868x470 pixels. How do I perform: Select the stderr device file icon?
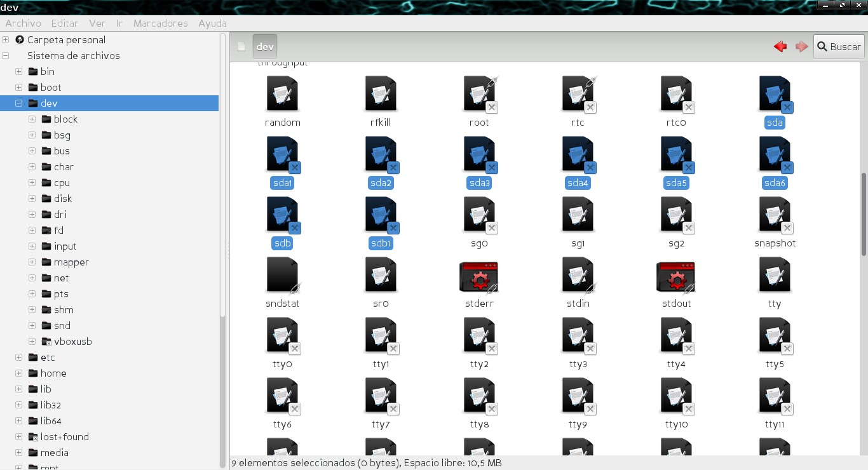click(478, 277)
